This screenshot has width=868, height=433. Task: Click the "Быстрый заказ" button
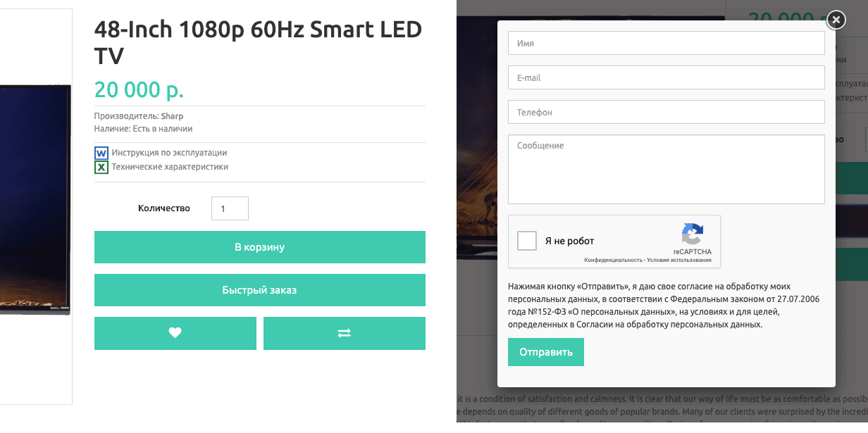(x=260, y=290)
